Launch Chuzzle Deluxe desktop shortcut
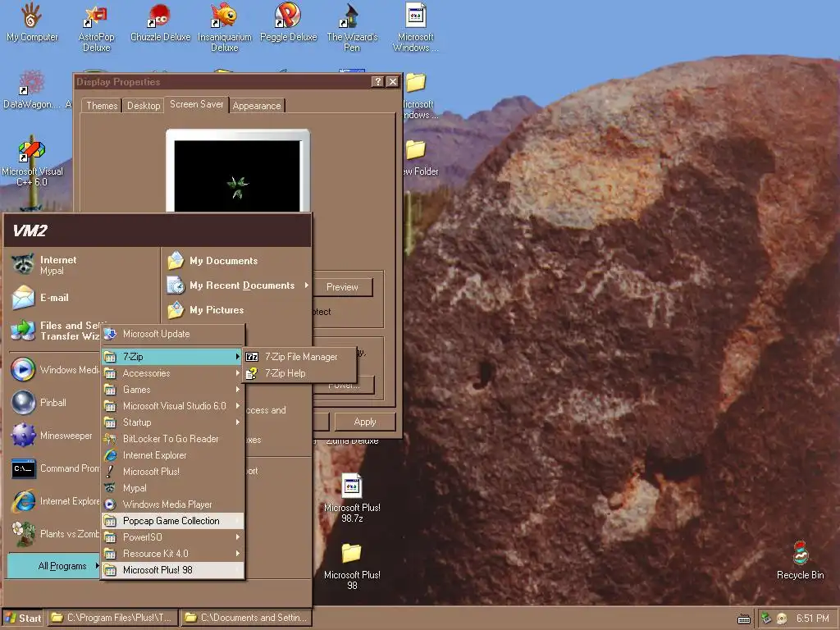 pos(160,24)
